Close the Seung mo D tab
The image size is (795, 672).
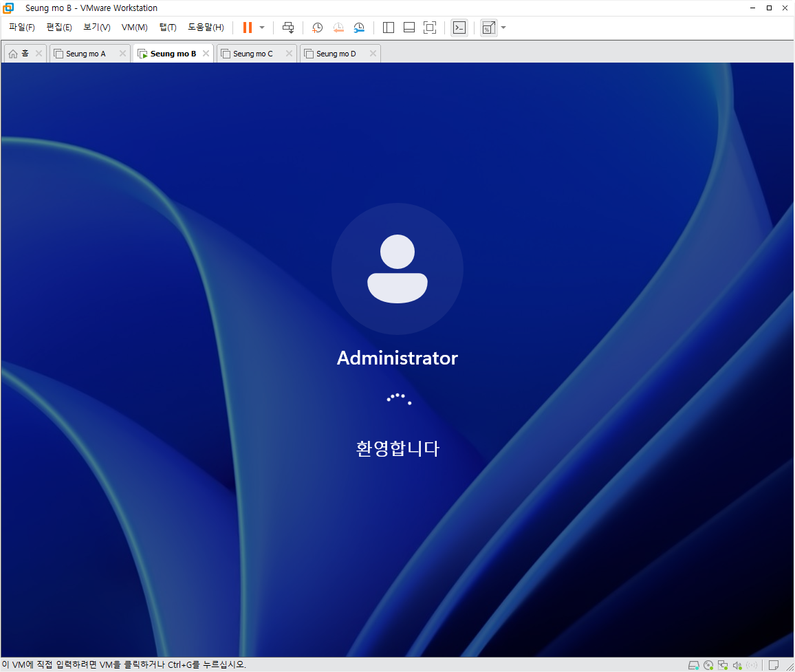373,53
